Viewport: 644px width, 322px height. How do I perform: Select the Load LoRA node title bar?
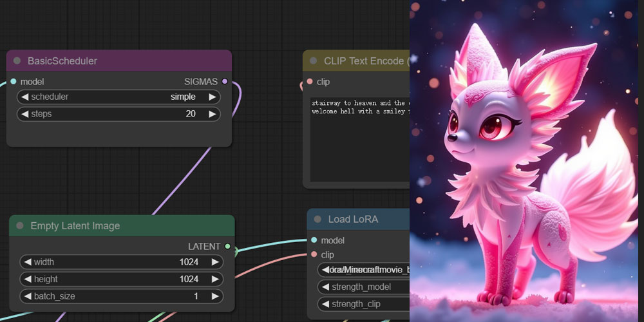pos(359,219)
